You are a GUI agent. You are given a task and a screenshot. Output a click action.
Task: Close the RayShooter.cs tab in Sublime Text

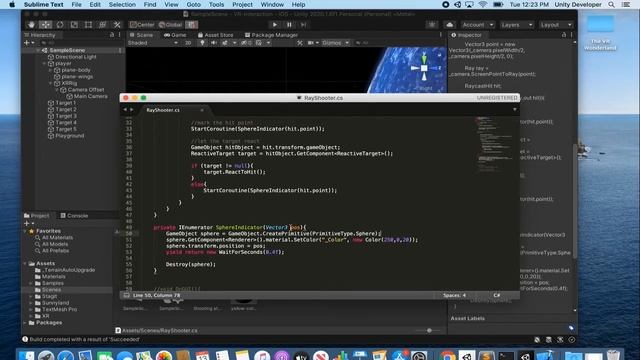[x=202, y=110]
